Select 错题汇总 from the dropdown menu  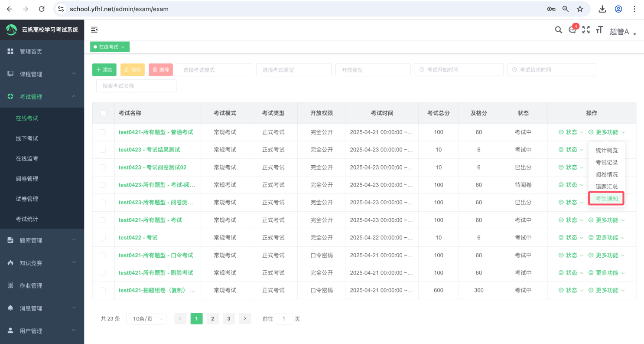(x=607, y=187)
